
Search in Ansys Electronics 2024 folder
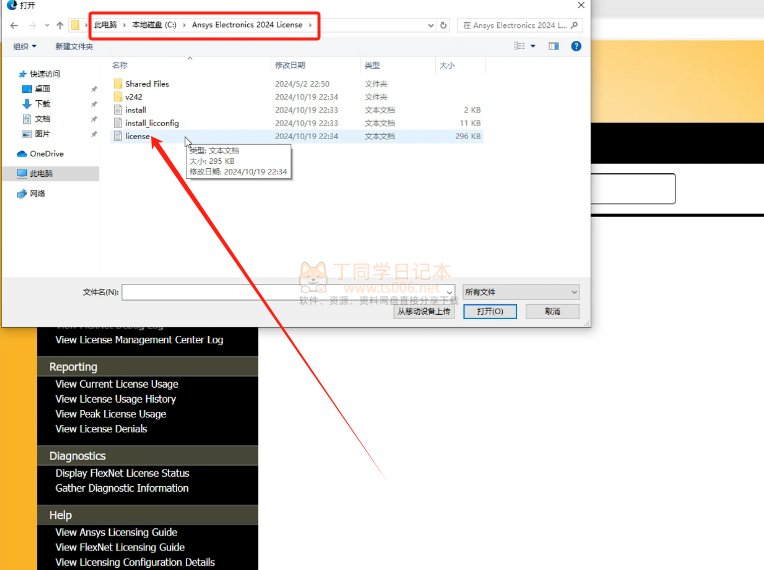519,25
